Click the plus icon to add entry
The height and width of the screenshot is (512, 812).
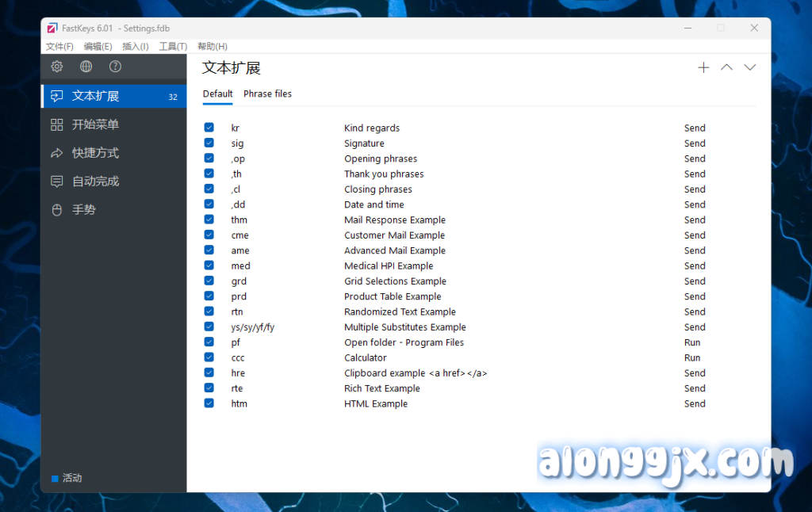tap(703, 68)
